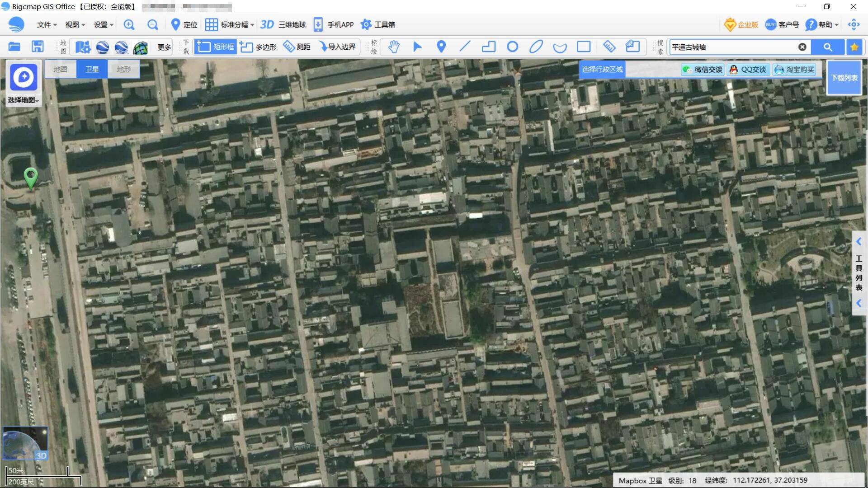Screen dimensions: 868x488
Task: Select the 矩形框 rectangle download tool
Action: coord(216,47)
